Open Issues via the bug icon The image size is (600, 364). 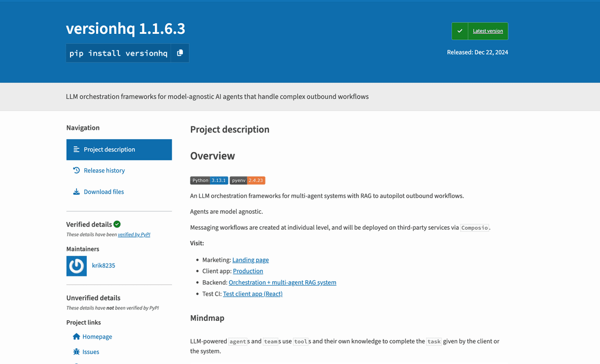(x=76, y=351)
